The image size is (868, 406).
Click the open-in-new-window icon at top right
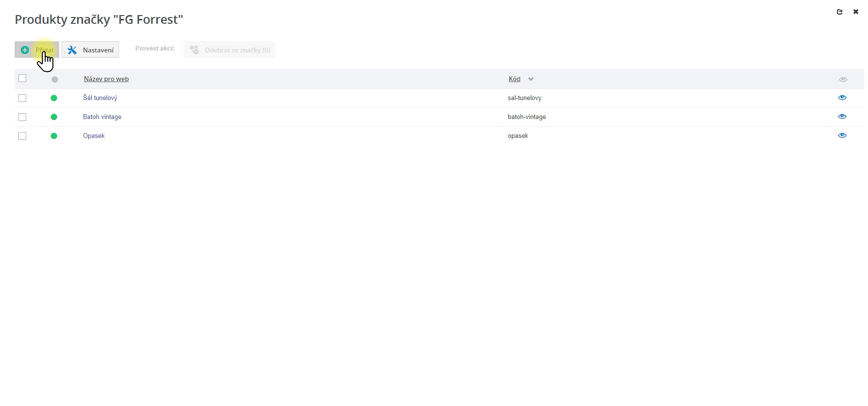click(840, 12)
